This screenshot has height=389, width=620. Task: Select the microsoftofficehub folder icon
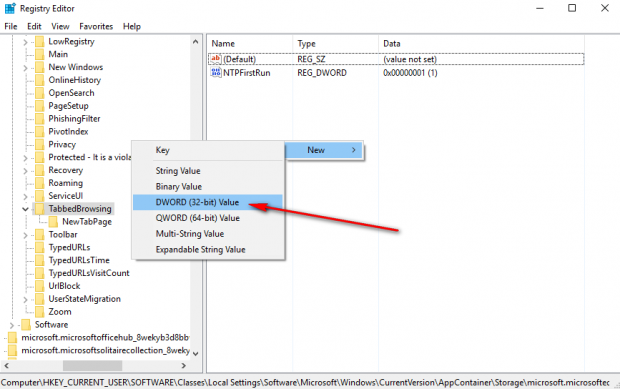(13, 338)
